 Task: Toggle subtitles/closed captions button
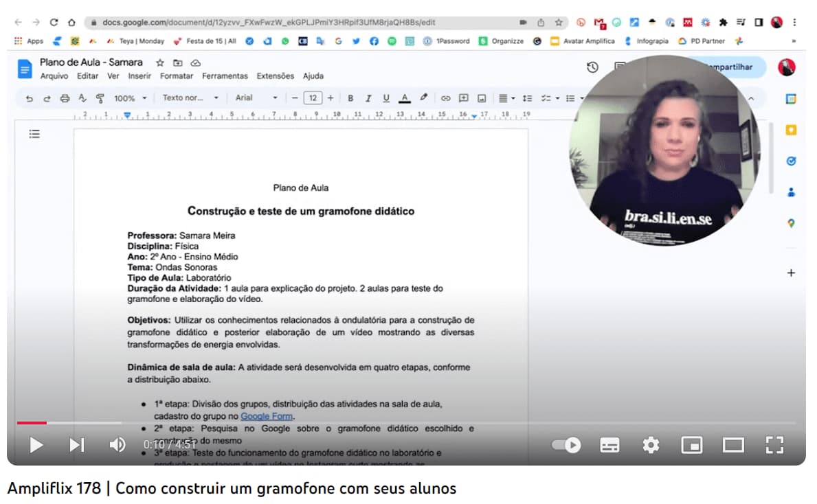click(609, 445)
